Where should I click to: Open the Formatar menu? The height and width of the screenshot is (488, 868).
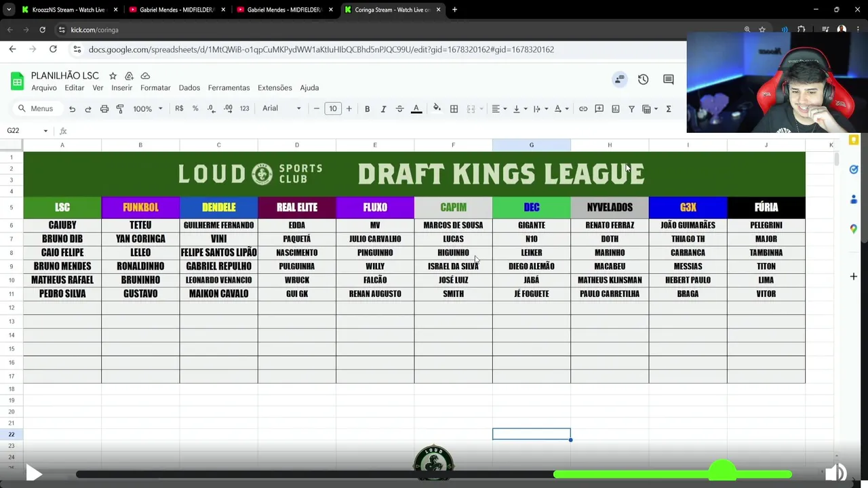pyautogui.click(x=155, y=87)
